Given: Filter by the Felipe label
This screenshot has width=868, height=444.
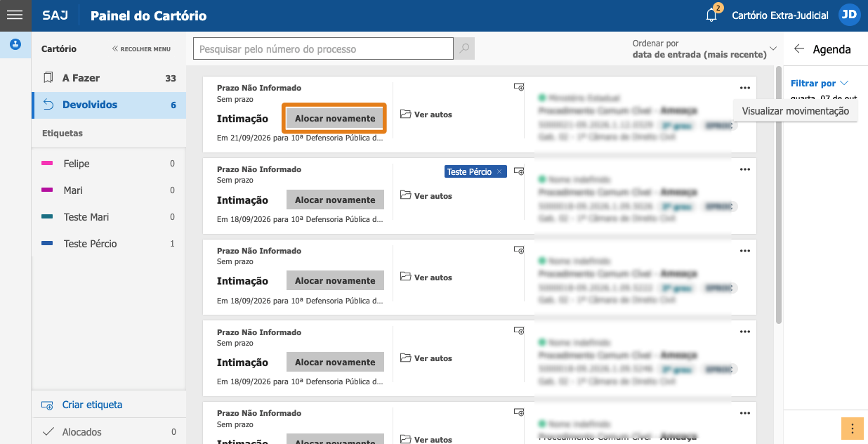Looking at the screenshot, I should (109, 164).
